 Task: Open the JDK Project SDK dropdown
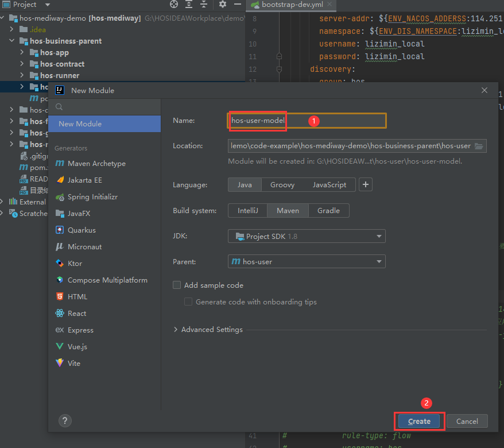pos(307,237)
